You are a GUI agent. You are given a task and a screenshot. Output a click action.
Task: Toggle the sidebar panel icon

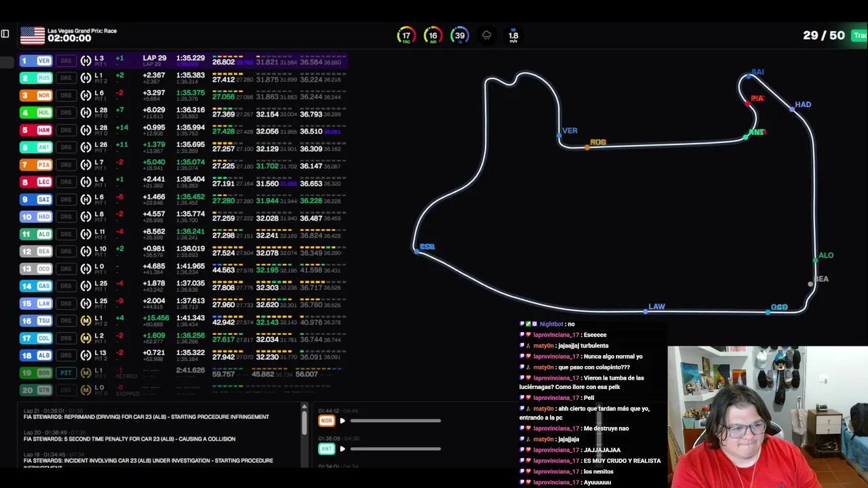[x=5, y=34]
